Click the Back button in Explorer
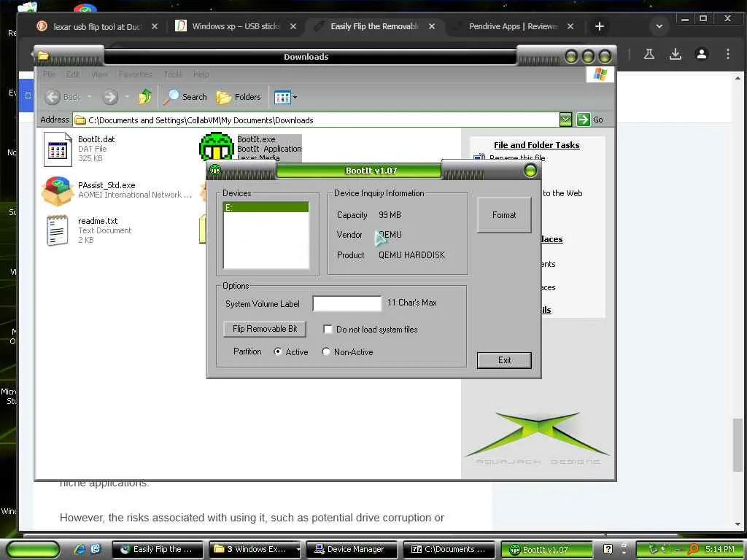Viewport: 747px width, 560px height. point(63,97)
